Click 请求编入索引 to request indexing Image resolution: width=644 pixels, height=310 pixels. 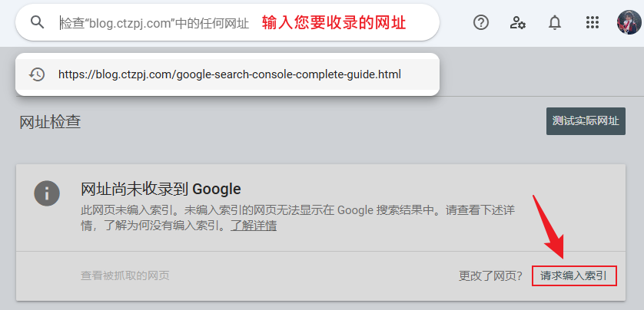574,275
